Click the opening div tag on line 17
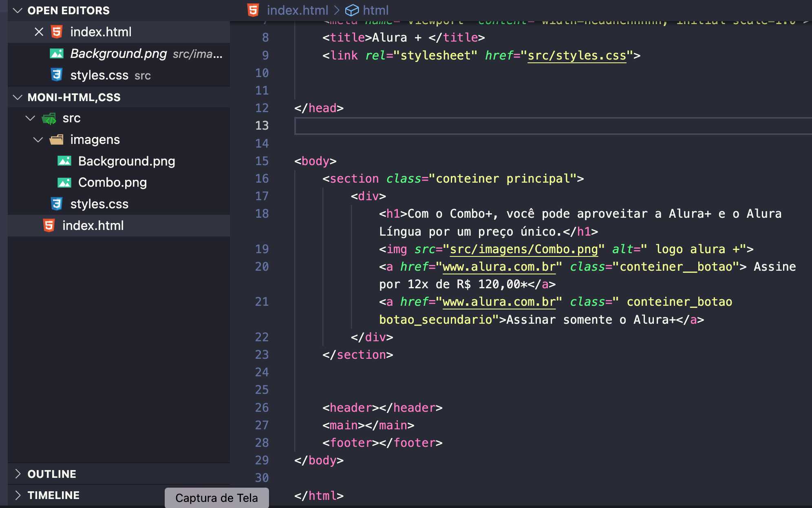The image size is (812, 508). pyautogui.click(x=368, y=196)
